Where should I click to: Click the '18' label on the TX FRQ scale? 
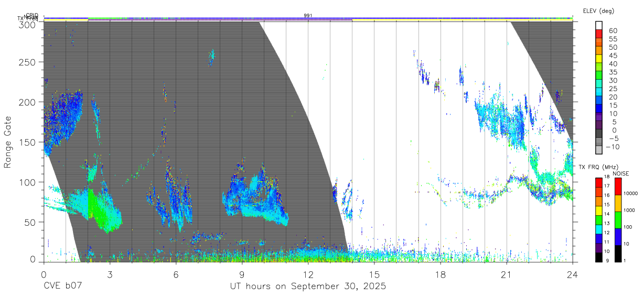click(x=607, y=177)
